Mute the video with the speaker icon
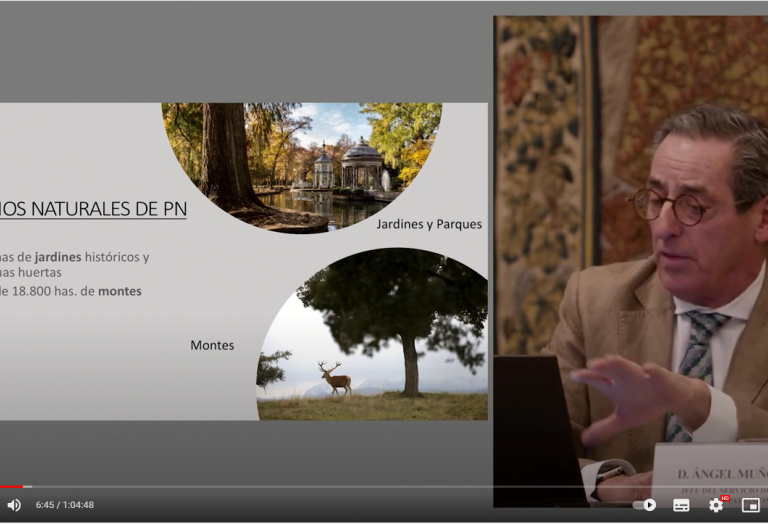The width and height of the screenshot is (768, 524). [x=14, y=505]
